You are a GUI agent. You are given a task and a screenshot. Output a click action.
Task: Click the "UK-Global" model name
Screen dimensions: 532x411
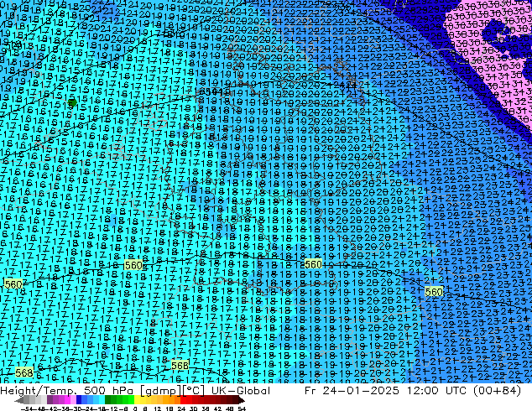pos(241,391)
